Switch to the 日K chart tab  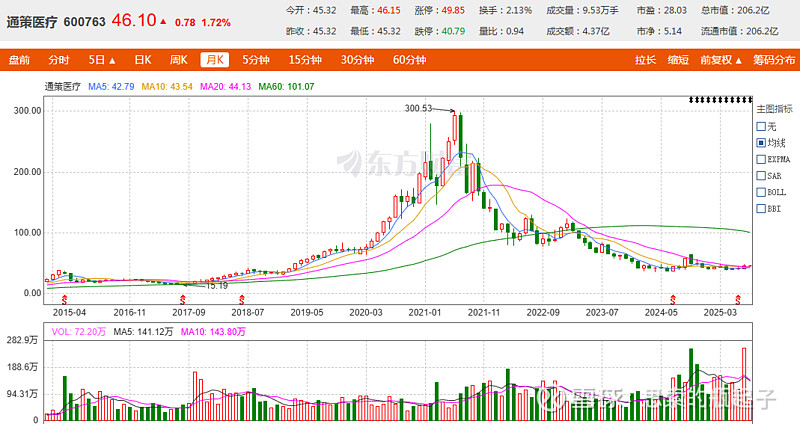click(143, 60)
